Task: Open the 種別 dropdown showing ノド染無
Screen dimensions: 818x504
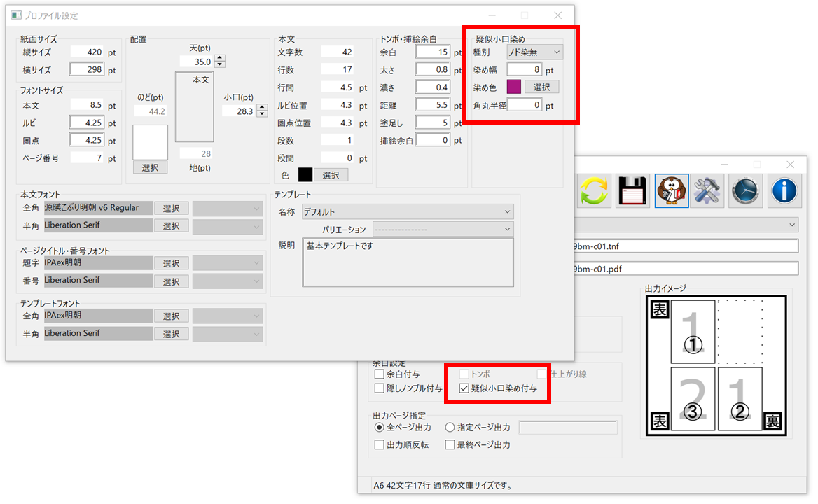Action: pyautogui.click(x=535, y=52)
